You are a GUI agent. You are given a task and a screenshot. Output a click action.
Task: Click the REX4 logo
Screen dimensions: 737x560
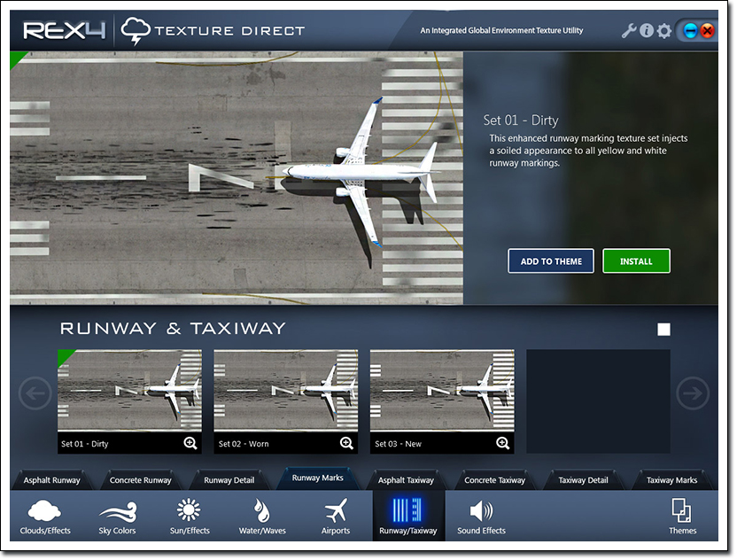[65, 31]
